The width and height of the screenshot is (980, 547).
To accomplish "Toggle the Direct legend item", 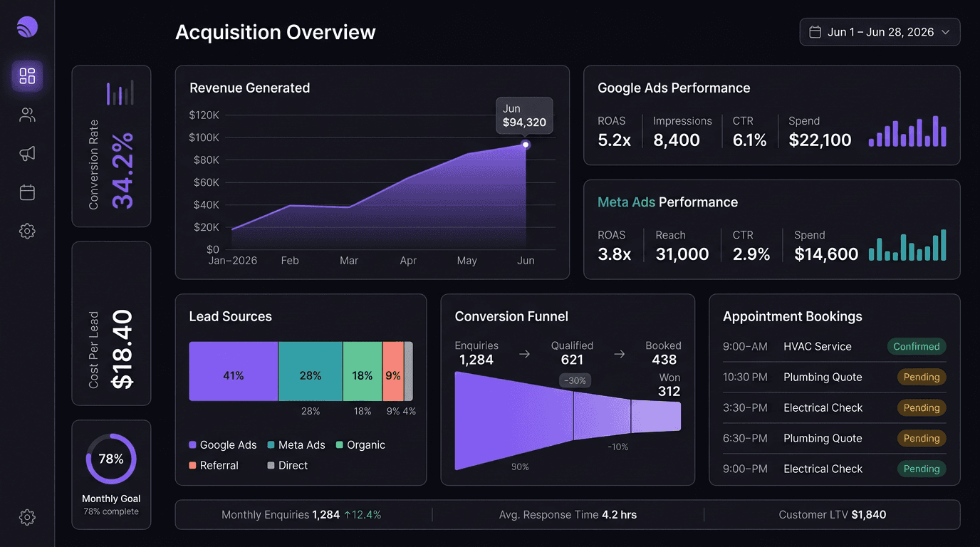I will click(288, 466).
